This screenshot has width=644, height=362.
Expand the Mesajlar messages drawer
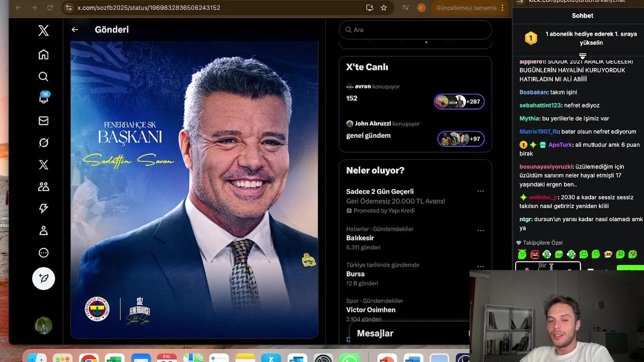click(410, 333)
